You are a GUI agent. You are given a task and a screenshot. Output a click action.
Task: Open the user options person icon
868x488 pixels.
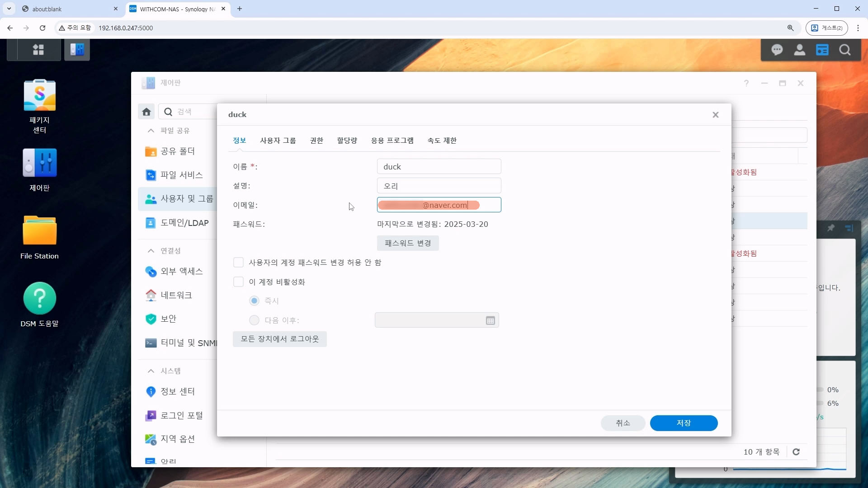pyautogui.click(x=799, y=50)
